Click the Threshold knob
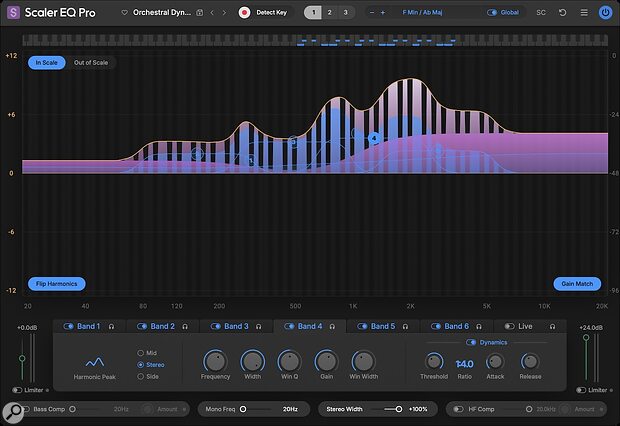This screenshot has height=426, width=620. [x=434, y=361]
